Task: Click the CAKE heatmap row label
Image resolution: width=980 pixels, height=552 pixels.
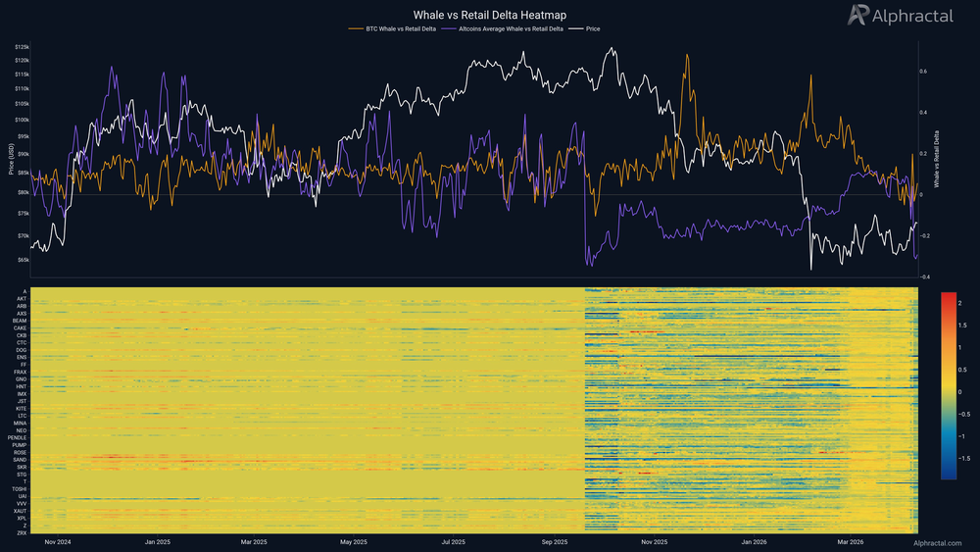Action: click(x=20, y=328)
